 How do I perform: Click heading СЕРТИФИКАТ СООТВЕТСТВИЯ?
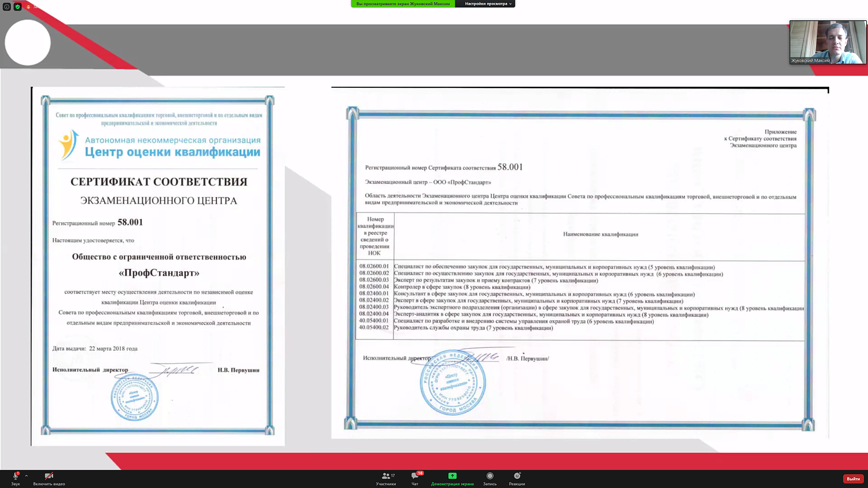[x=159, y=182]
